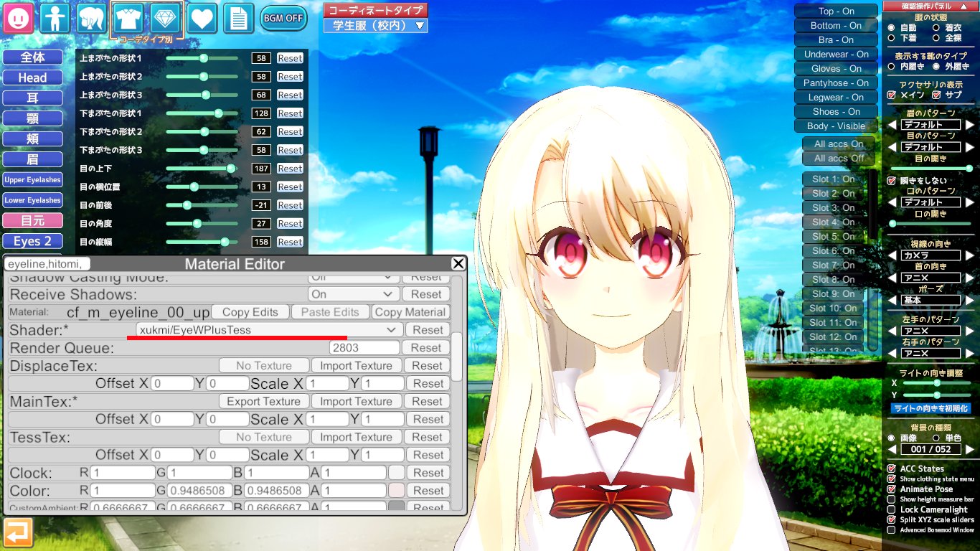Click the Render Queue 2803 field

click(364, 348)
